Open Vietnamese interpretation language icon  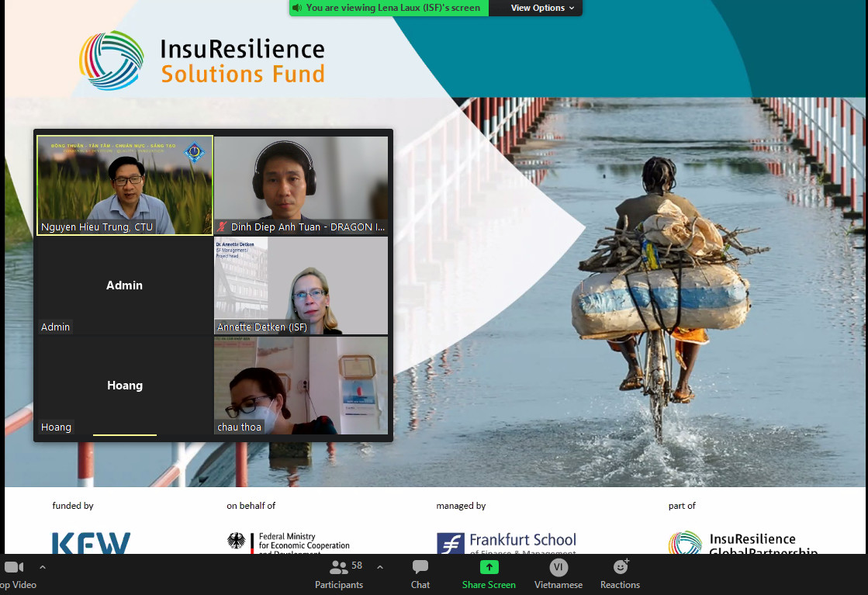558,568
